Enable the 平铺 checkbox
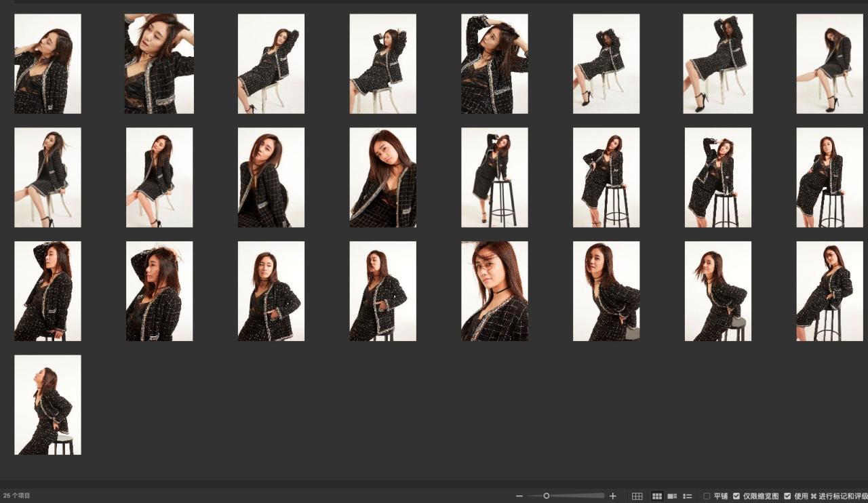This screenshot has height=503, width=868. coord(707,496)
